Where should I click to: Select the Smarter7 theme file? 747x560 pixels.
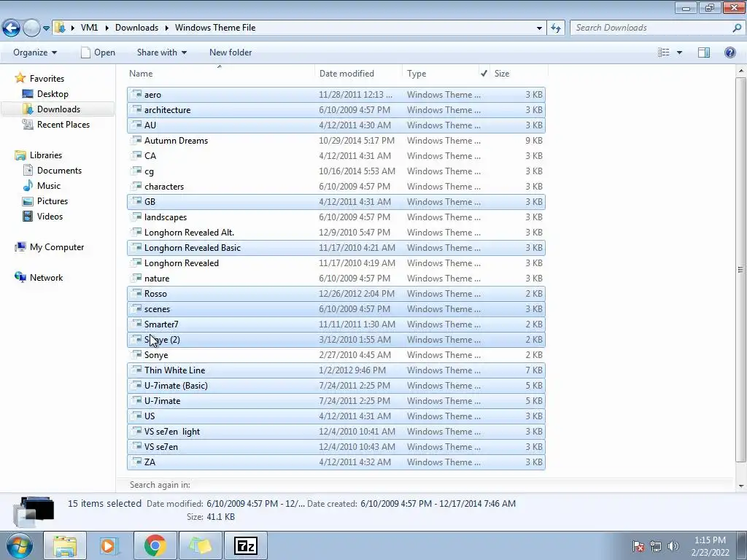click(336, 324)
